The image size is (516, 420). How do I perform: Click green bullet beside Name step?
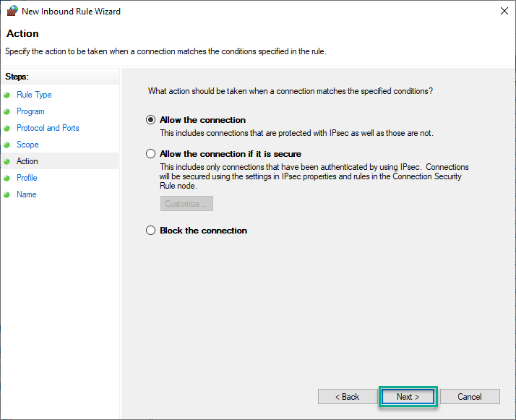(7, 195)
